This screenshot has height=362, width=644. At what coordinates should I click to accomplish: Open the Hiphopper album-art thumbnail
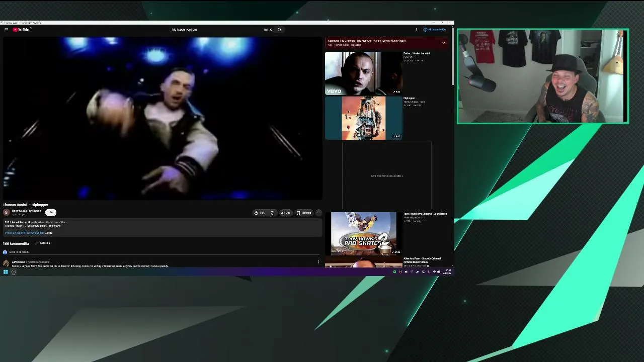363,118
